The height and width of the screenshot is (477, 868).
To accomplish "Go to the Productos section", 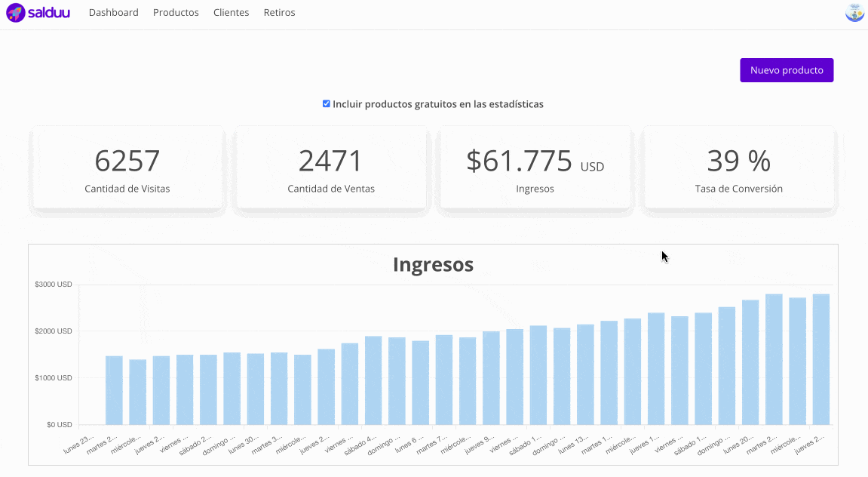I will pyautogui.click(x=176, y=12).
